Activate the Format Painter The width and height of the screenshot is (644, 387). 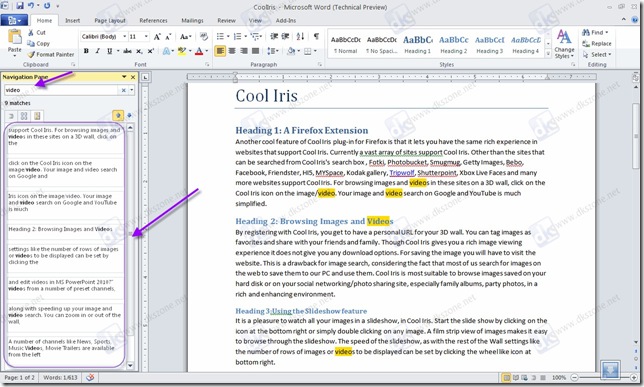pos(51,54)
